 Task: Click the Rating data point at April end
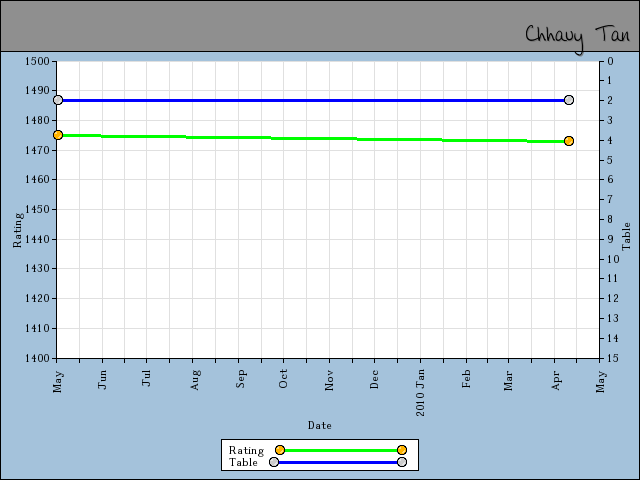[569, 141]
